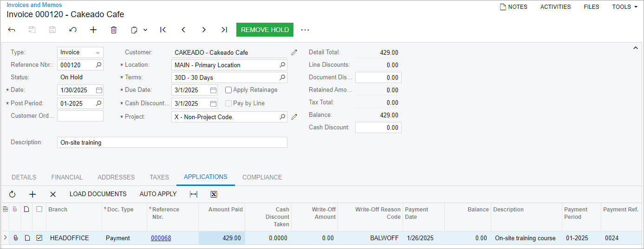Image resolution: width=644 pixels, height=249 pixels.
Task: Go to the first record
Action: coord(163,30)
